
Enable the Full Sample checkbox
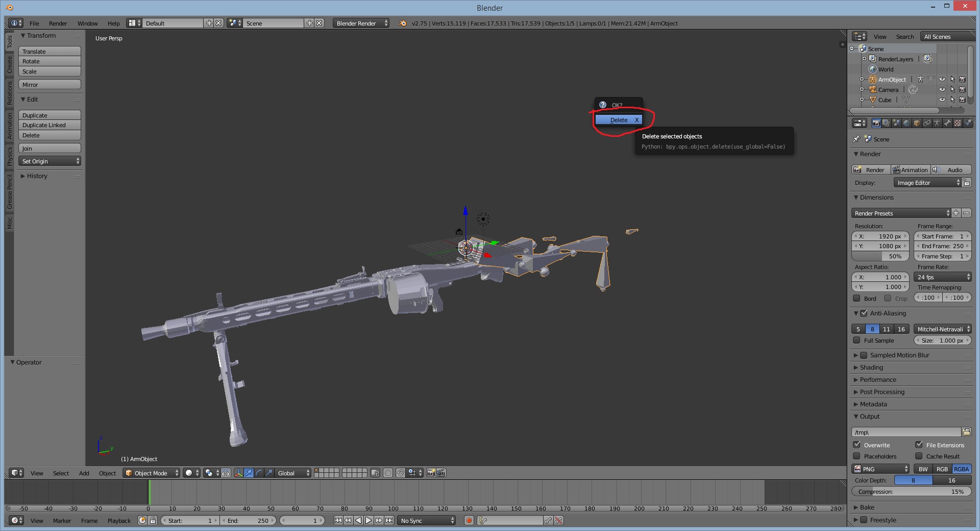(x=857, y=341)
